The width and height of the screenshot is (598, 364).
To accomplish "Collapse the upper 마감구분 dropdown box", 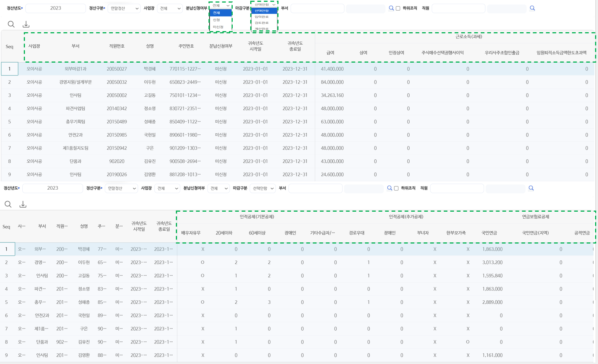I will [x=264, y=5].
